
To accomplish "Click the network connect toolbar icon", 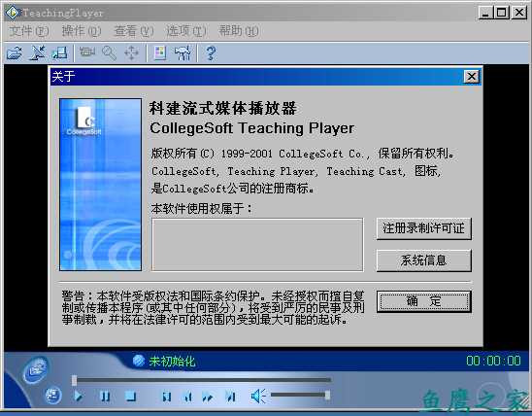I will tap(37, 53).
